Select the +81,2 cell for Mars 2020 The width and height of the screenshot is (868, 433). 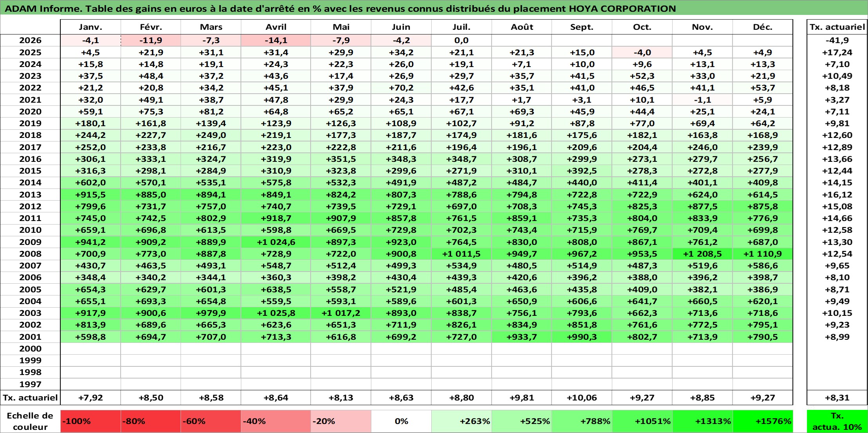[x=211, y=112]
